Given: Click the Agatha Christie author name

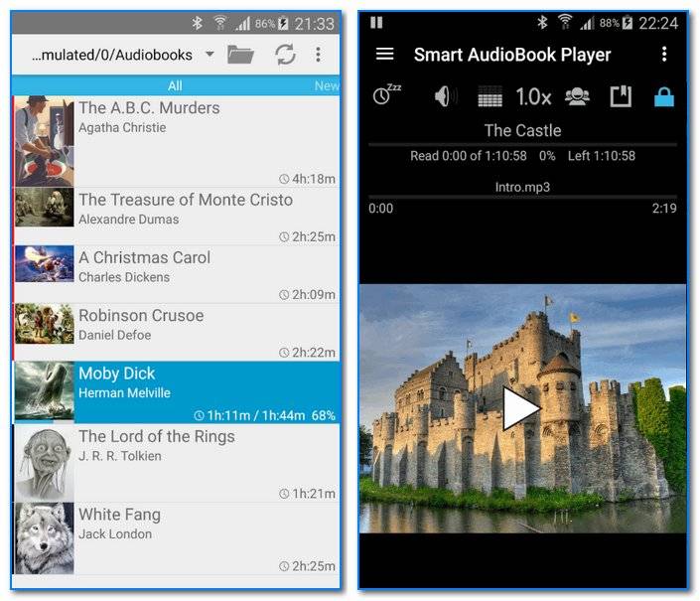Looking at the screenshot, I should click(122, 128).
